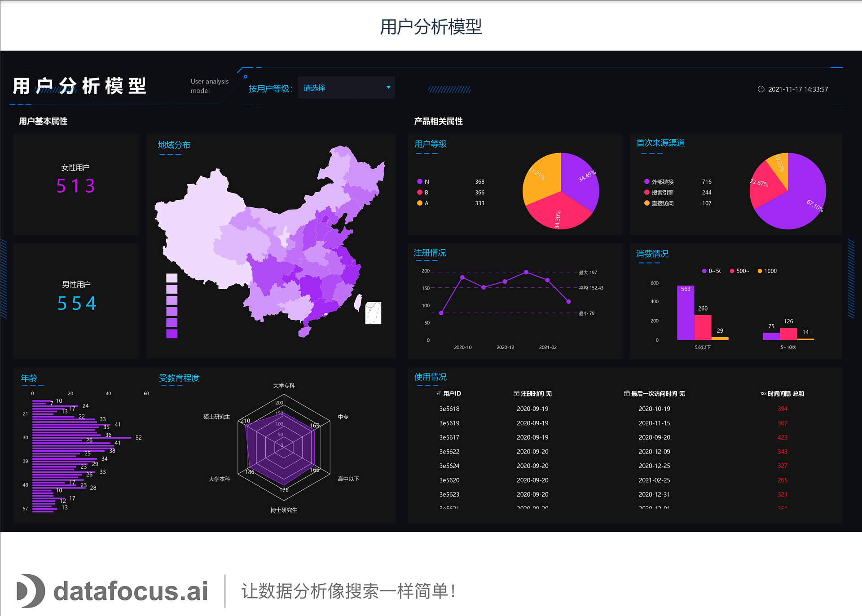Click the 女性用户 value 513
This screenshot has height=616, width=862.
[76, 186]
